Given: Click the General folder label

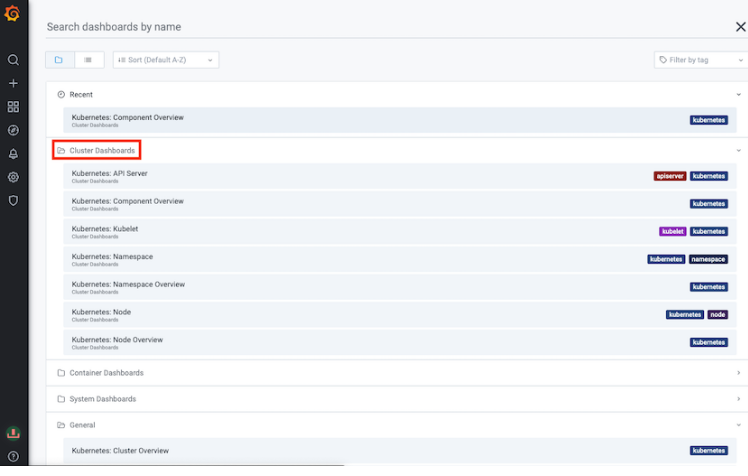Looking at the screenshot, I should [x=82, y=425].
